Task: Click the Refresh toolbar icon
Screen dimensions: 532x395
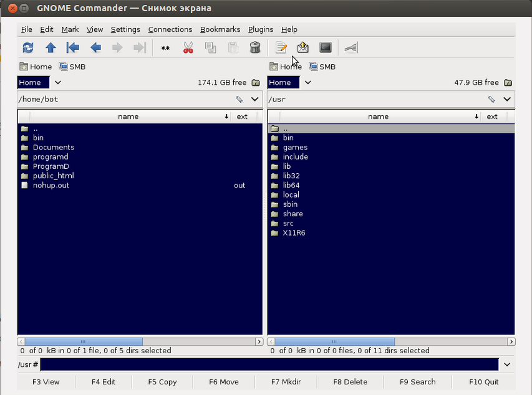Action: pos(28,47)
